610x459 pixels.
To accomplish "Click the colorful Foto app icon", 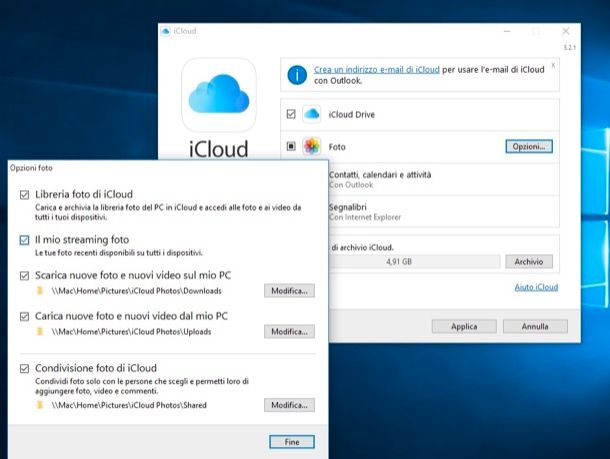I will 311,146.
